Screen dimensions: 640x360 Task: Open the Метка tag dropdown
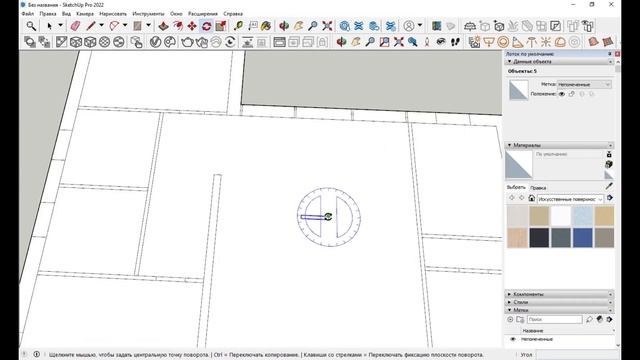click(x=584, y=84)
